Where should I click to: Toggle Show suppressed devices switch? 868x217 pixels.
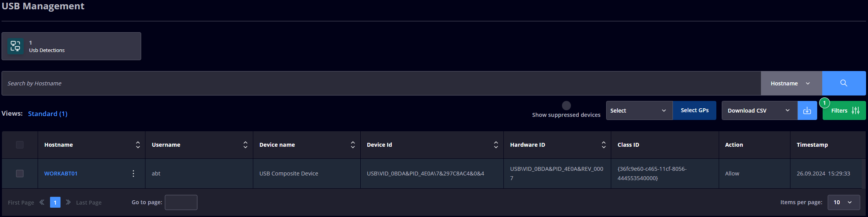coord(566,106)
